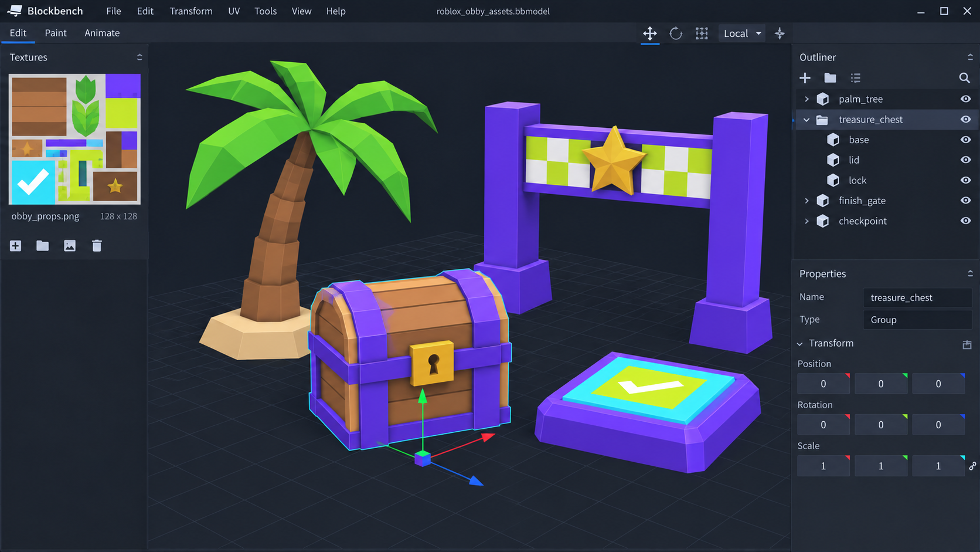980x552 pixels.
Task: Import texture from folder
Action: coord(42,246)
